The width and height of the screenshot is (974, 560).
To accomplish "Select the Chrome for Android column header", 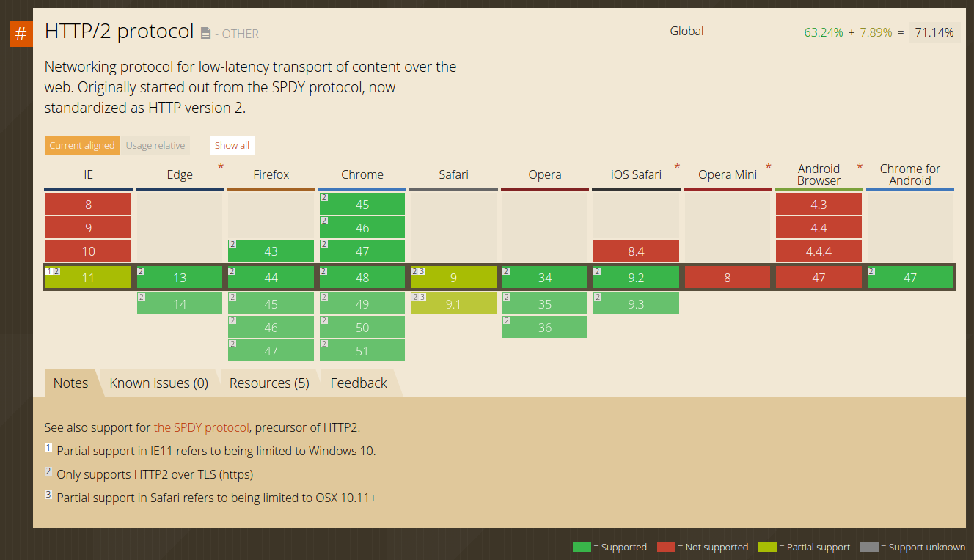I will [x=910, y=174].
